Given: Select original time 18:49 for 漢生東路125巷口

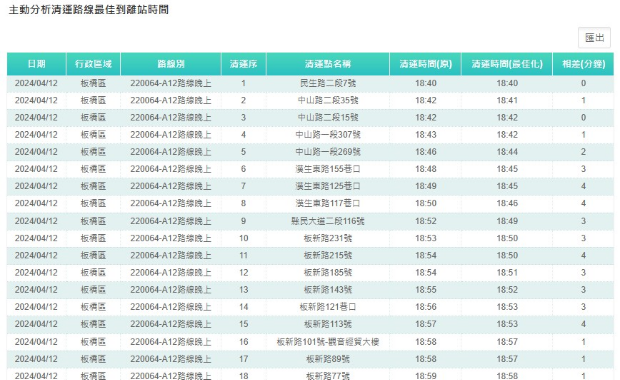Looking at the screenshot, I should (x=425, y=186).
